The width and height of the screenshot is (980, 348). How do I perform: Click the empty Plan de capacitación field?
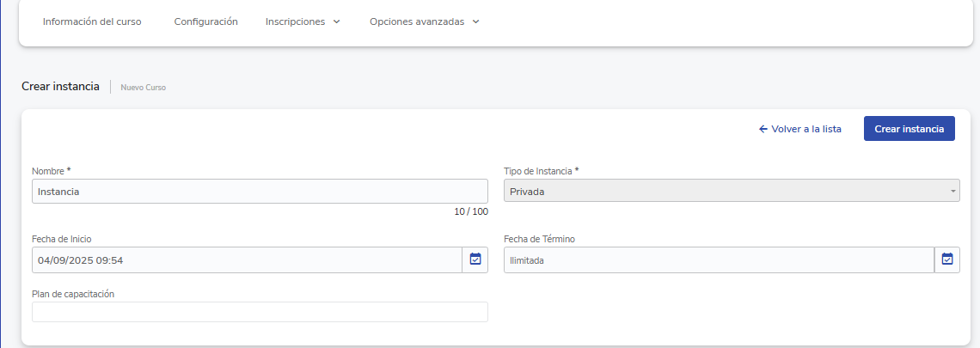[x=260, y=312]
